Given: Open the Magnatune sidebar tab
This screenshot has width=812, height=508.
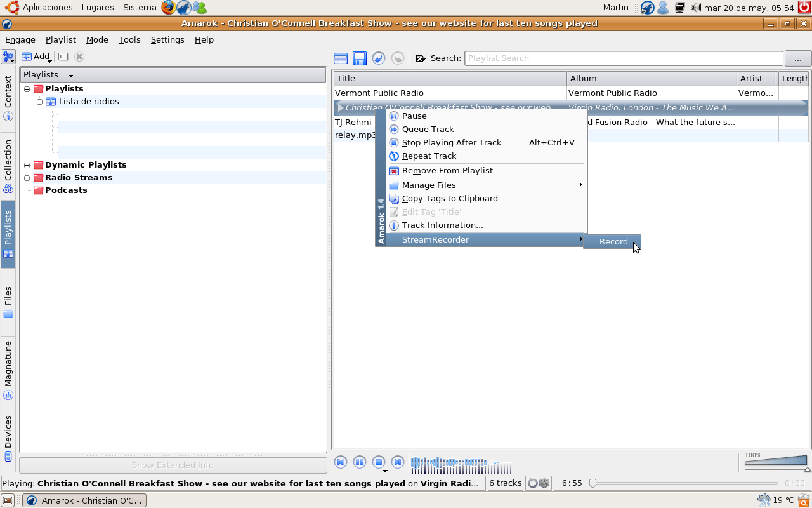Looking at the screenshot, I should coord(8,370).
